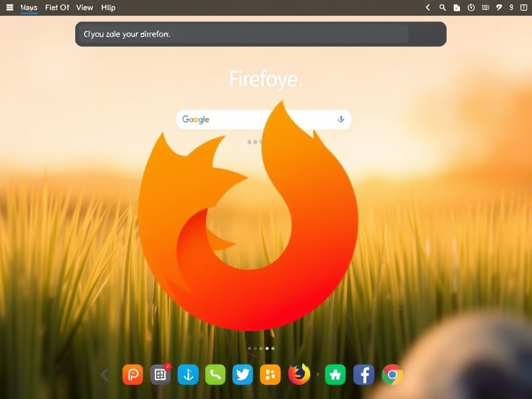Click the split panel icon at top right

tap(524, 7)
